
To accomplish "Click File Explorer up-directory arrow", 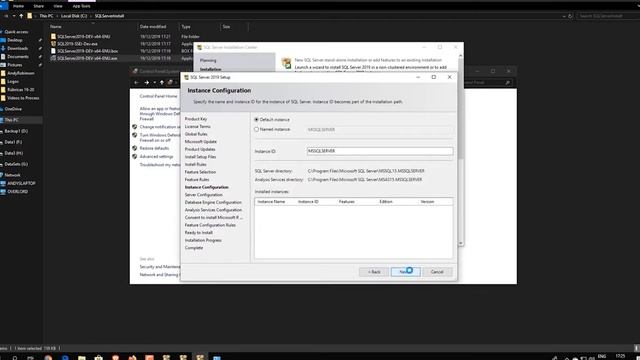I will [21, 16].
